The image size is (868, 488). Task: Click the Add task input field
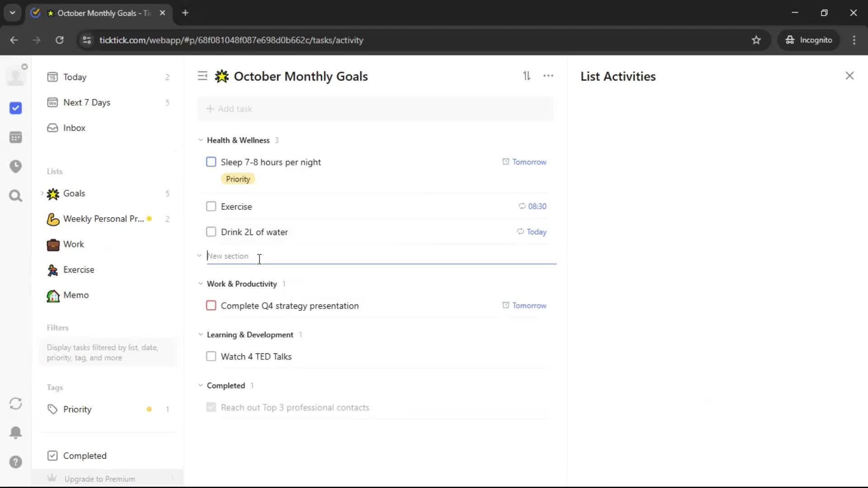click(x=375, y=109)
